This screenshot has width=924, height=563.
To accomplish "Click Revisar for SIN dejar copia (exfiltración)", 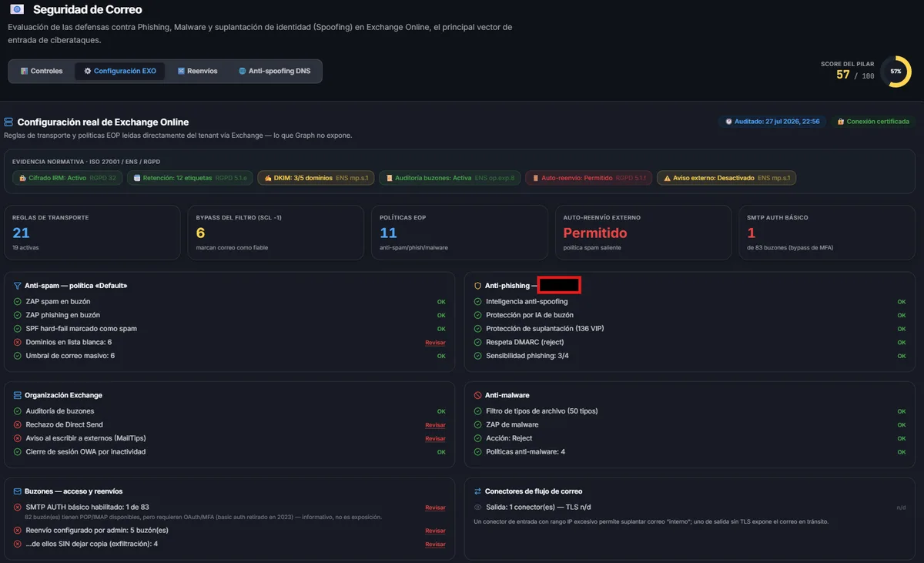I will (435, 544).
